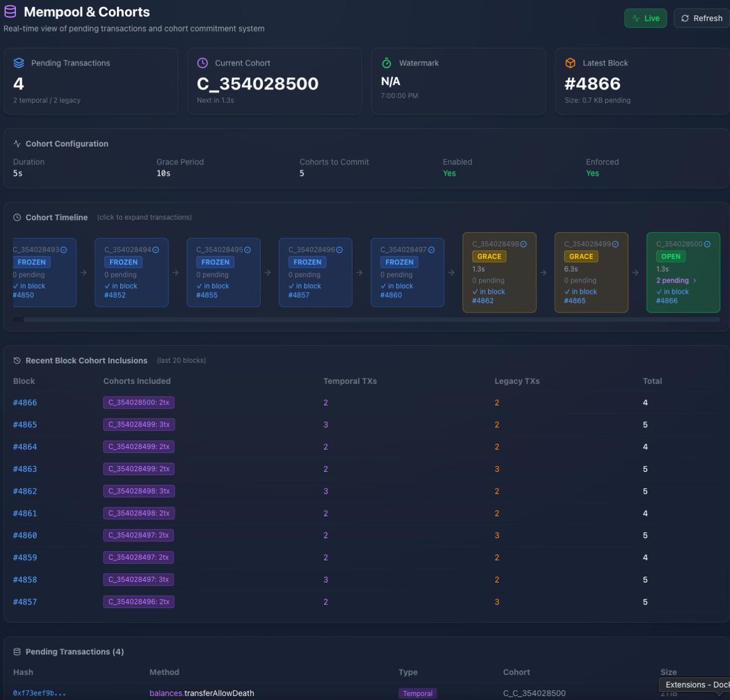This screenshot has width=730, height=700.
Task: Click the OPEN status badge
Action: pyautogui.click(x=670, y=256)
